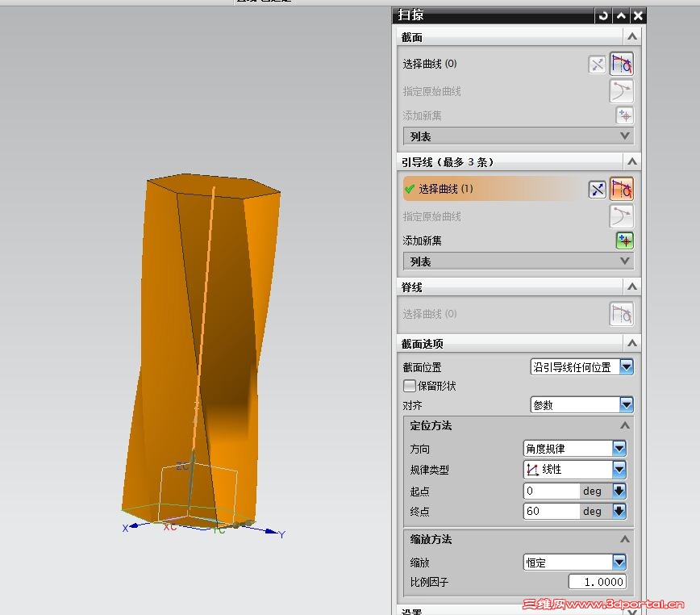This screenshot has height=615, width=700.
Task: Click the section curve selection icon
Action: 622,65
